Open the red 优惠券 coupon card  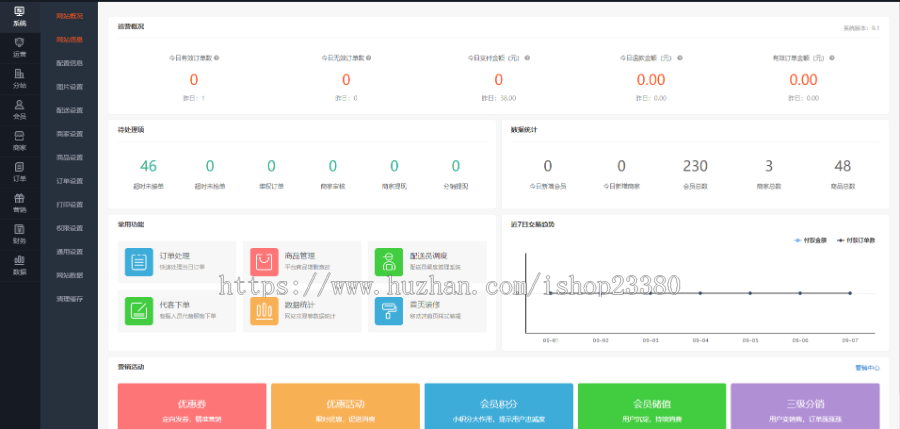[x=192, y=406]
